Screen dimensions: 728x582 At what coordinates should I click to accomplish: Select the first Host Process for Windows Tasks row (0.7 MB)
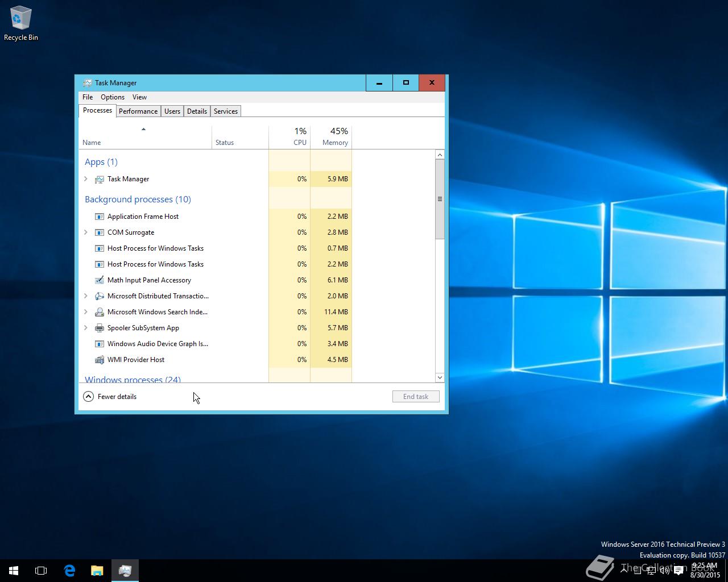click(215, 248)
